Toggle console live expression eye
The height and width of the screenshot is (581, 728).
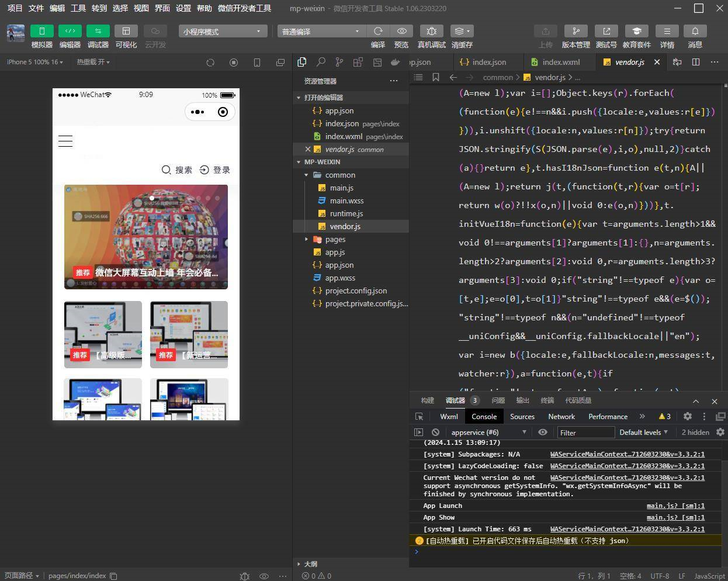[543, 432]
